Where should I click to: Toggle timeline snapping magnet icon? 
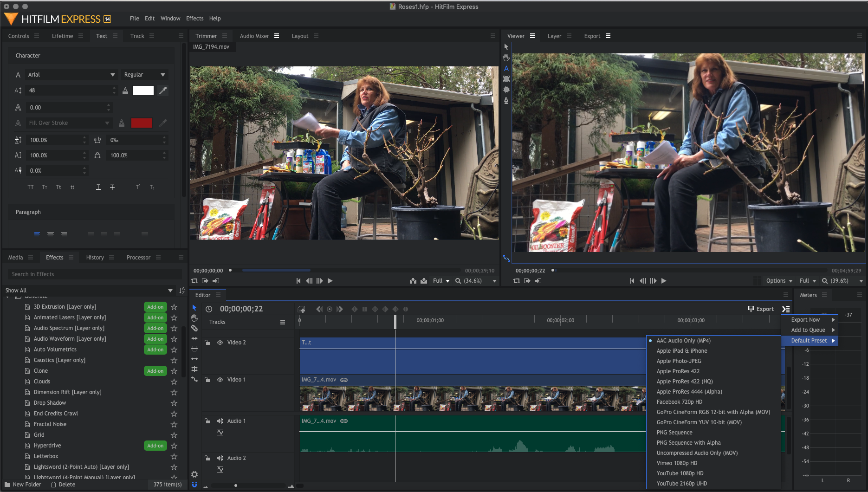coord(194,484)
